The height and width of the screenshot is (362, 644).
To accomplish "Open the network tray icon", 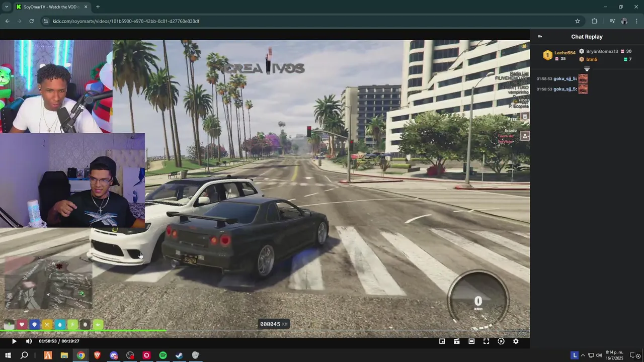I will 591,355.
